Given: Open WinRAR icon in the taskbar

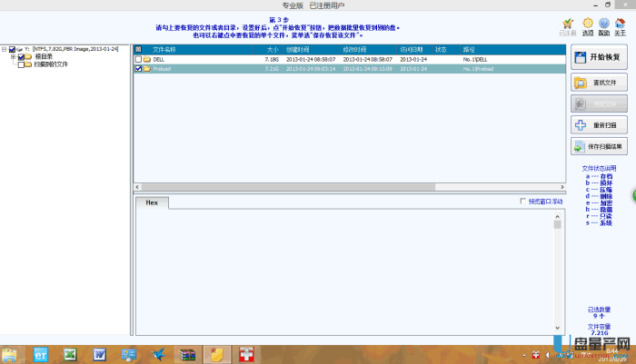Looking at the screenshot, I should coord(187,353).
